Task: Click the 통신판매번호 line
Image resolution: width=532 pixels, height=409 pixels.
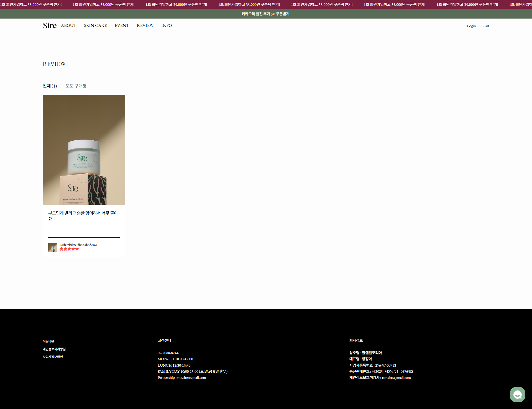Action: (381, 371)
